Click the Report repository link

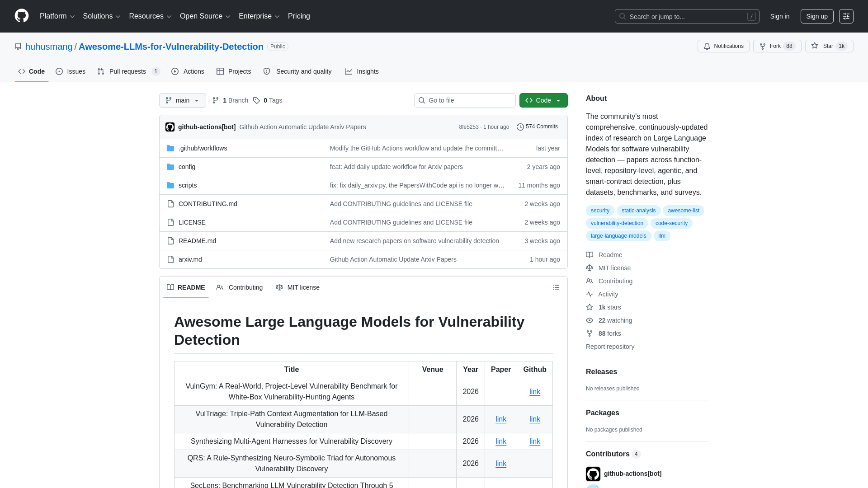coord(610,347)
